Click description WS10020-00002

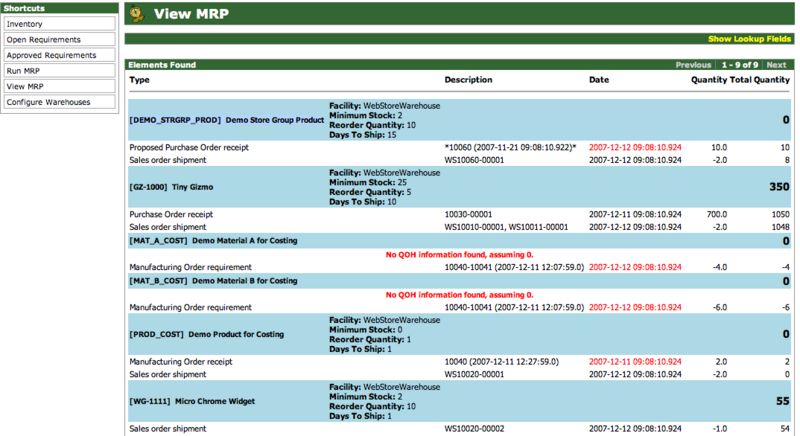[474, 429]
